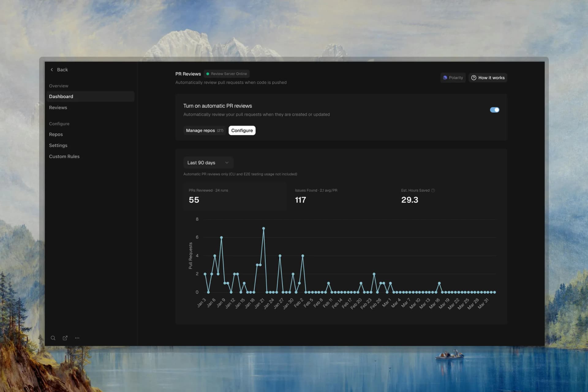Open the Settings item under Configure
Image resolution: width=588 pixels, height=392 pixels.
point(58,145)
